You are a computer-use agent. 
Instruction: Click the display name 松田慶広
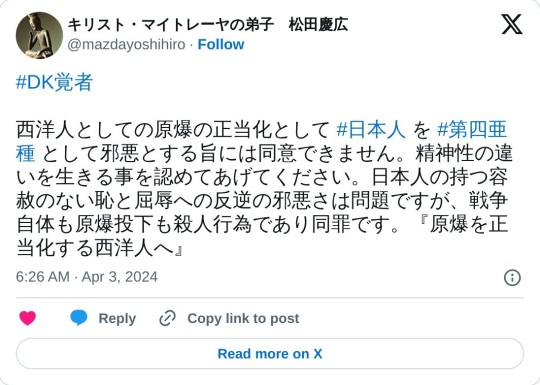pyautogui.click(x=318, y=25)
